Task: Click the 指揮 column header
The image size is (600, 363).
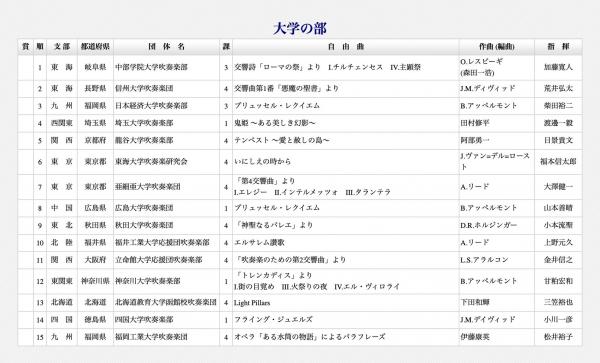Action: tap(558, 47)
